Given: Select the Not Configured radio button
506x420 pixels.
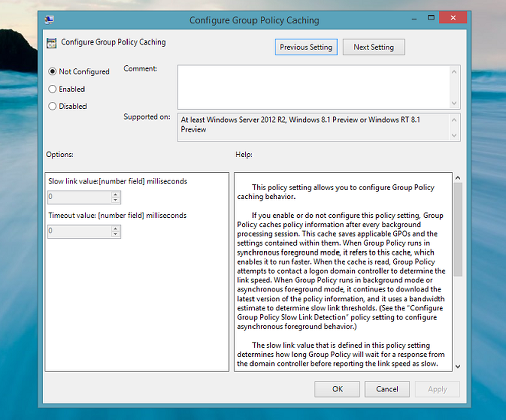Looking at the screenshot, I should tap(52, 72).
